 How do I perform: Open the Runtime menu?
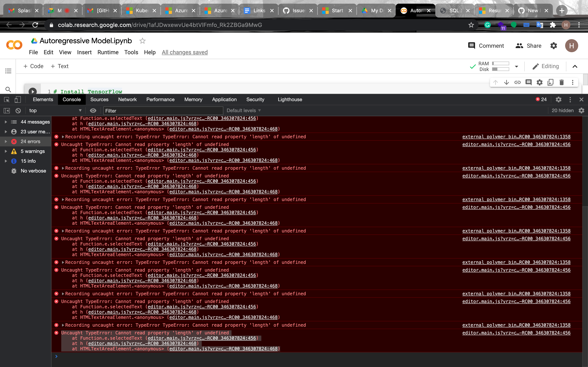coord(108,52)
